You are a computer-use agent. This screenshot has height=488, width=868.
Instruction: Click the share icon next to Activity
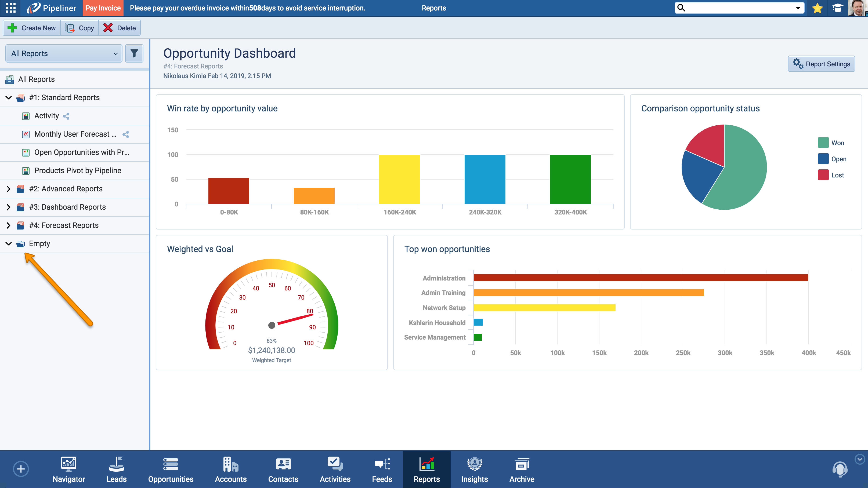coord(66,116)
